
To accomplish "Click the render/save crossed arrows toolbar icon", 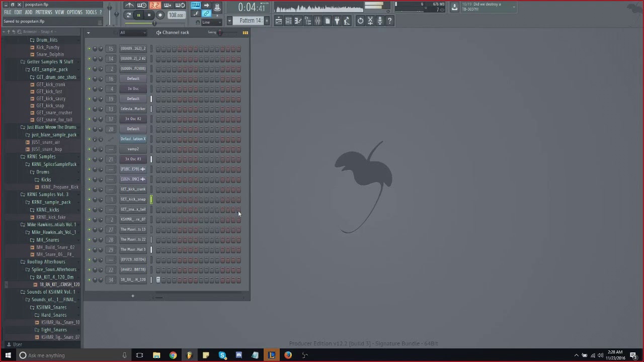I will (370, 21).
